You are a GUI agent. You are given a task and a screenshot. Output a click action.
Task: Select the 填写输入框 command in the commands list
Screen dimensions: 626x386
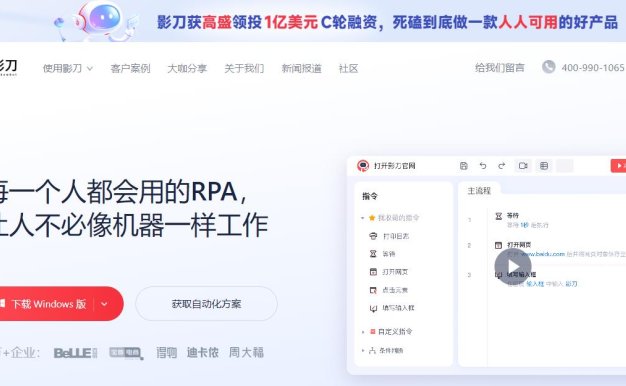point(392,308)
